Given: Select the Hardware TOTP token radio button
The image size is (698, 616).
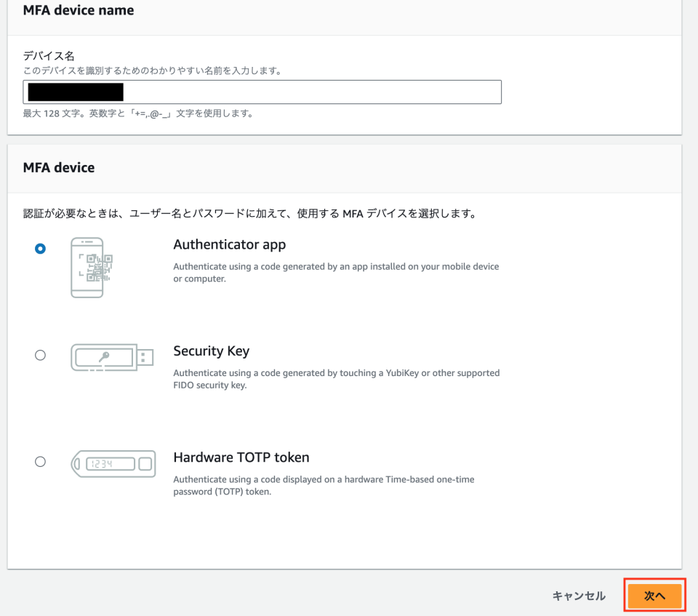Looking at the screenshot, I should click(40, 461).
